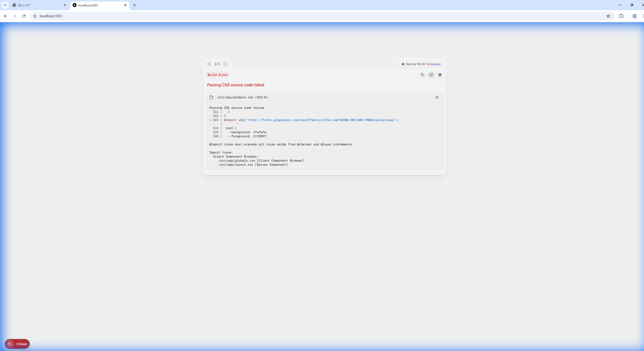This screenshot has width=644, height=351.
Task: Copy the error stack trace to clipboard
Action: click(422, 75)
